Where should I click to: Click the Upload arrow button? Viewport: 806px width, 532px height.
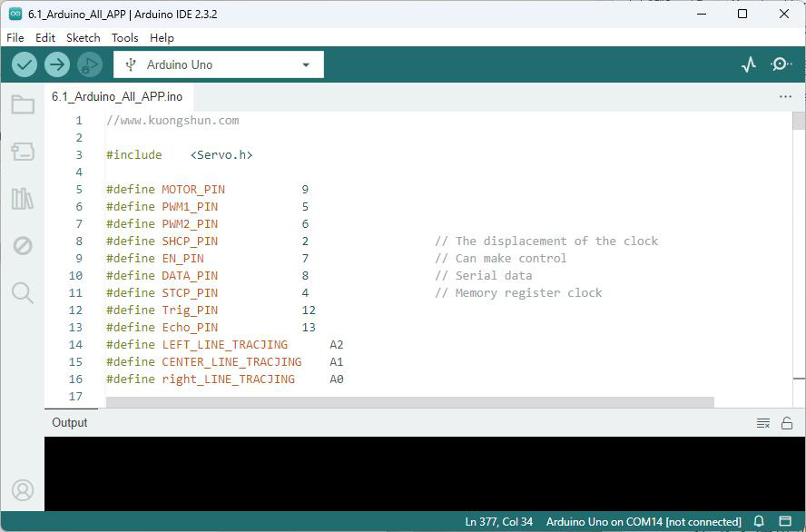(57, 64)
